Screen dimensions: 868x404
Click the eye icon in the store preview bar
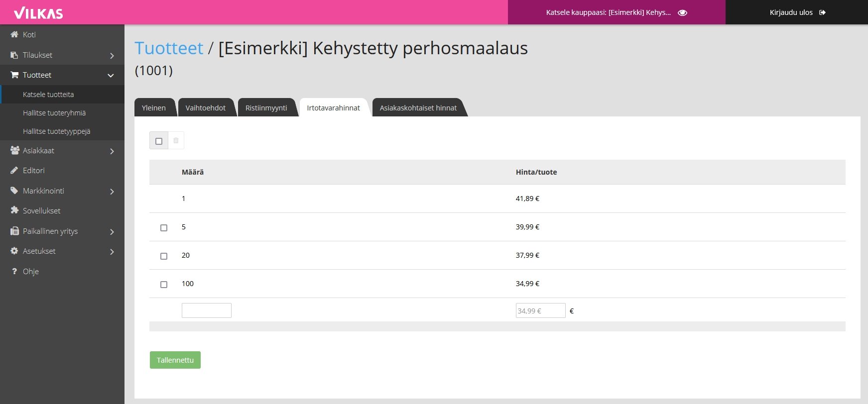(x=682, y=12)
